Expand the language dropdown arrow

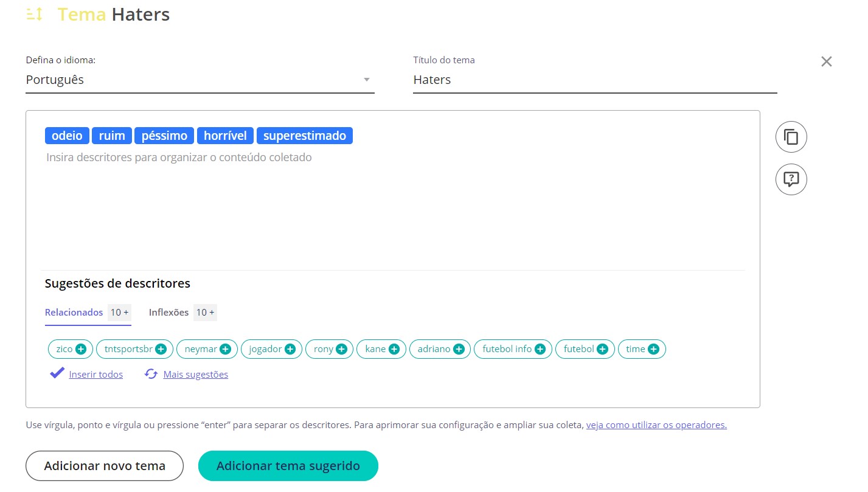coord(366,80)
